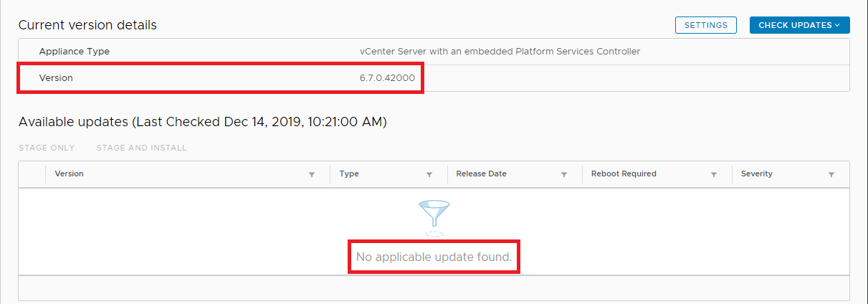Filter the list by Severity
Screen dimensions: 868x304
point(831,174)
